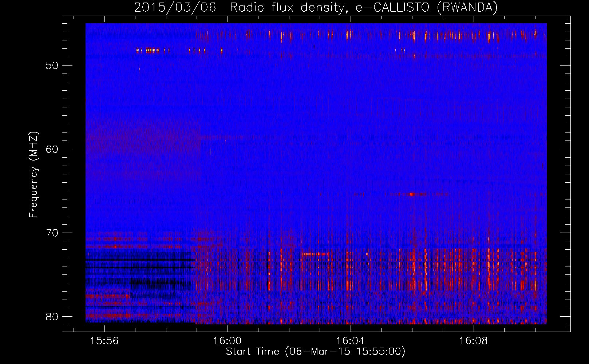This screenshot has height=364, width=589.
Task: Click the Start Time axis label
Action: [x=316, y=352]
